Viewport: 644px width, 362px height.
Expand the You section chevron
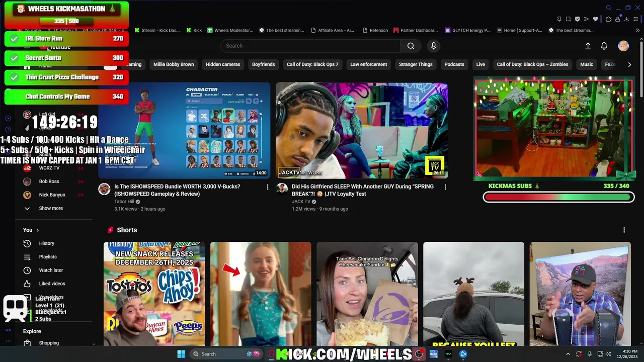point(37,230)
